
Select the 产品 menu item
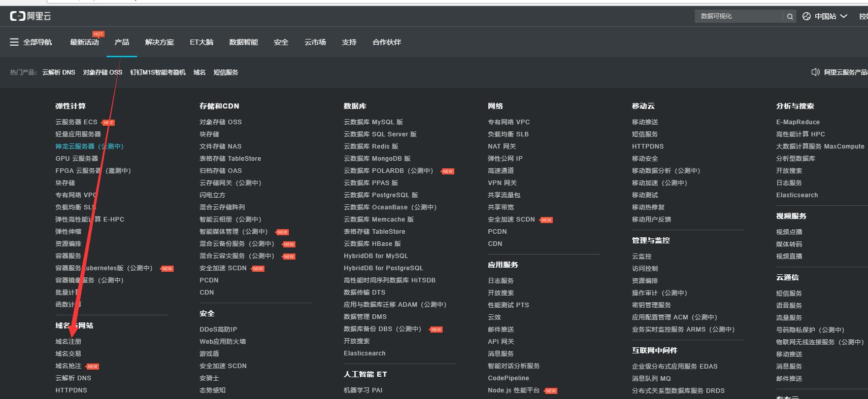tap(122, 42)
